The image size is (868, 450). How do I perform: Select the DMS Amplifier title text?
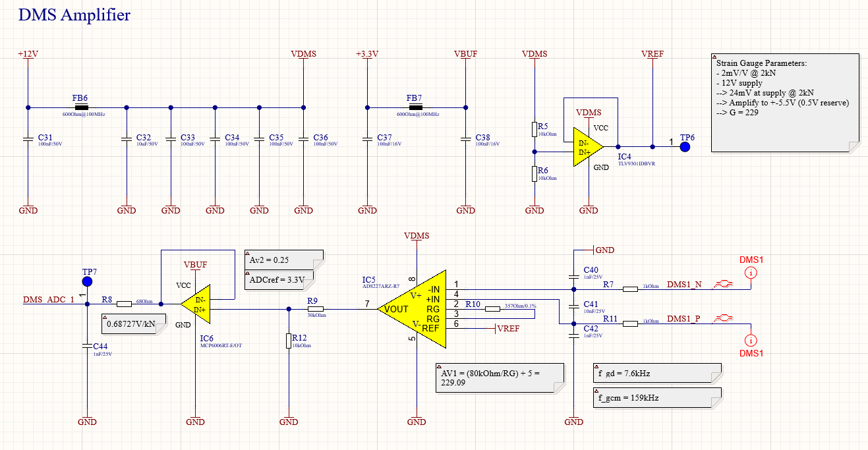click(74, 15)
